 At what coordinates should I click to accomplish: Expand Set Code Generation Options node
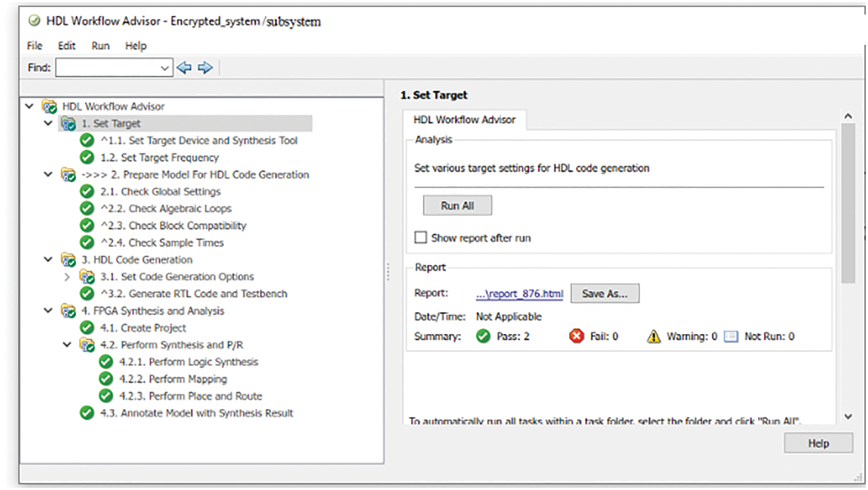67,277
